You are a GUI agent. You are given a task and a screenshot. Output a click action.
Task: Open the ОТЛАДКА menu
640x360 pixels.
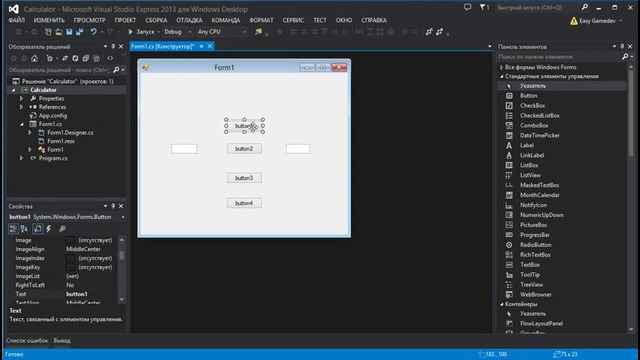(189, 20)
